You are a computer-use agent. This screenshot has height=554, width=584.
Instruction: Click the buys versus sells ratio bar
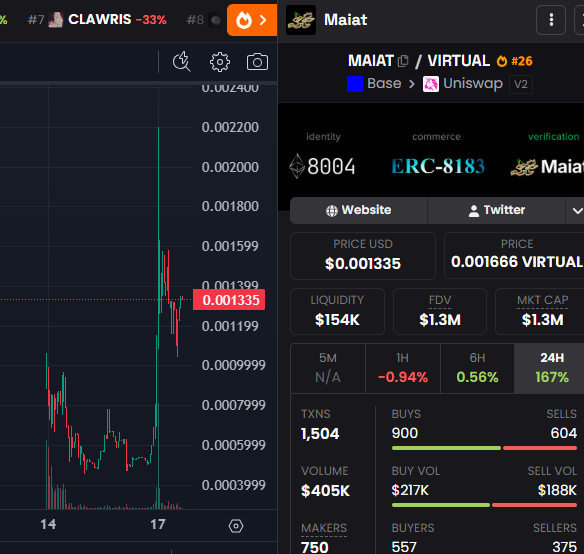[484, 448]
